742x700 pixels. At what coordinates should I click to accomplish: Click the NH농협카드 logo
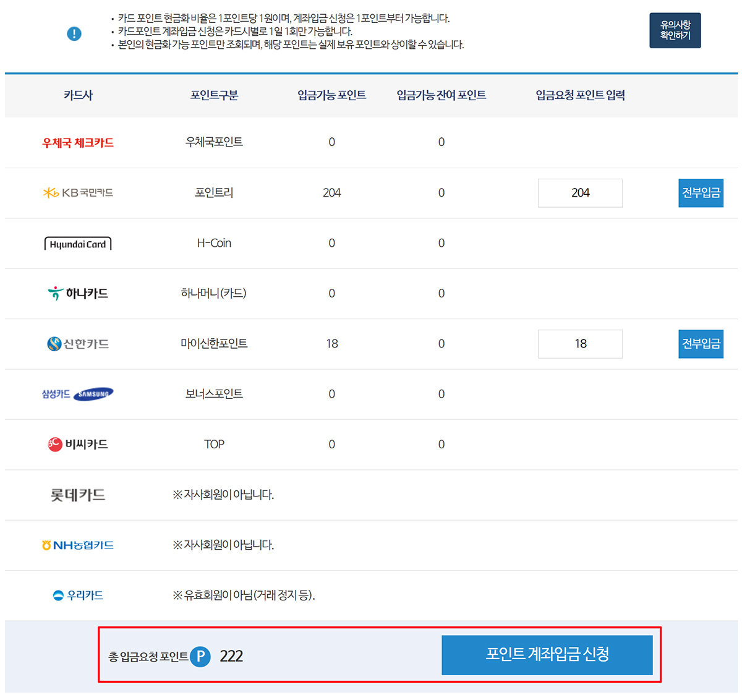[x=78, y=545]
